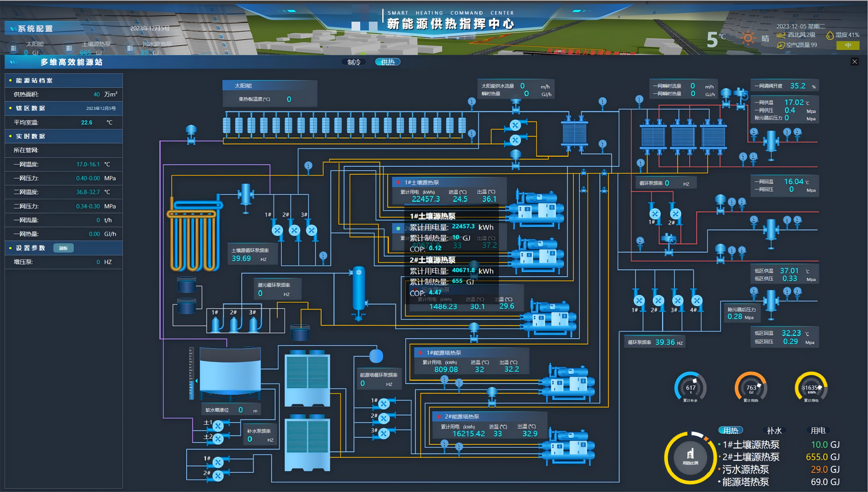868x492 pixels.
Task: Toggle the red status dot of 1#能源塔热泵
Action: pos(420,353)
